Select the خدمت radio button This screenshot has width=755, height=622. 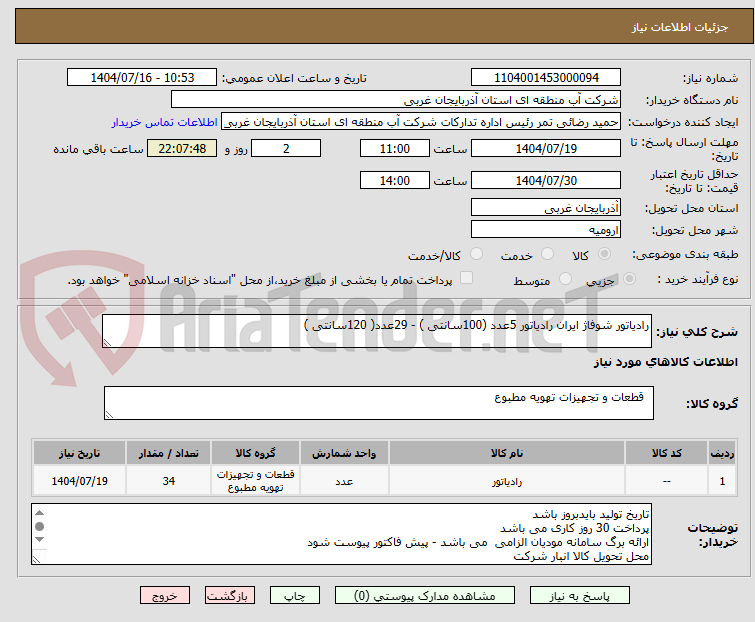(547, 254)
